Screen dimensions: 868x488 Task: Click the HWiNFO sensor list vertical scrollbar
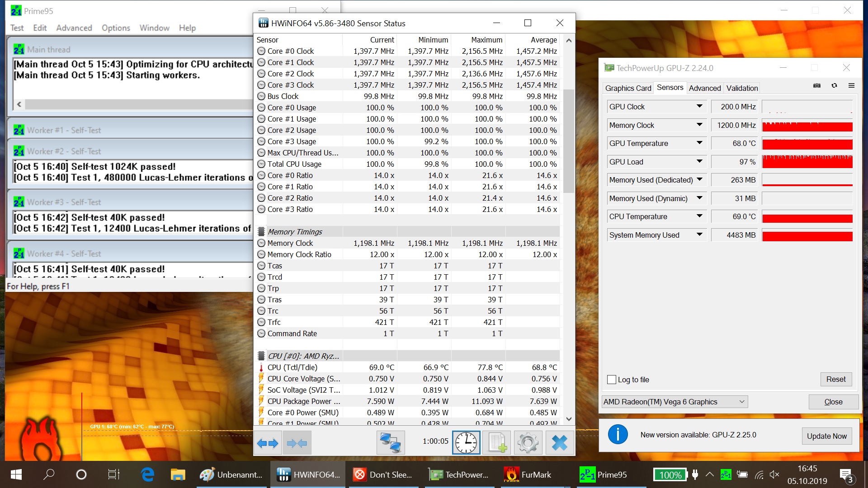569,140
